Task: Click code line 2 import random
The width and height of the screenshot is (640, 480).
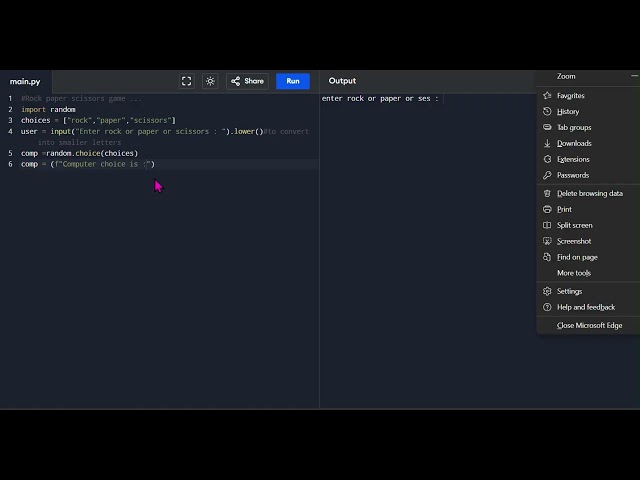Action: (x=48, y=109)
